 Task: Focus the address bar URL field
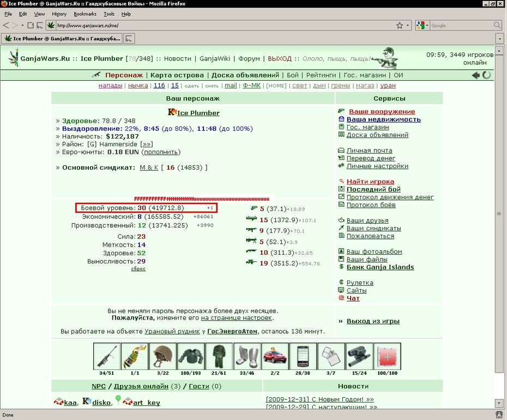(226, 25)
